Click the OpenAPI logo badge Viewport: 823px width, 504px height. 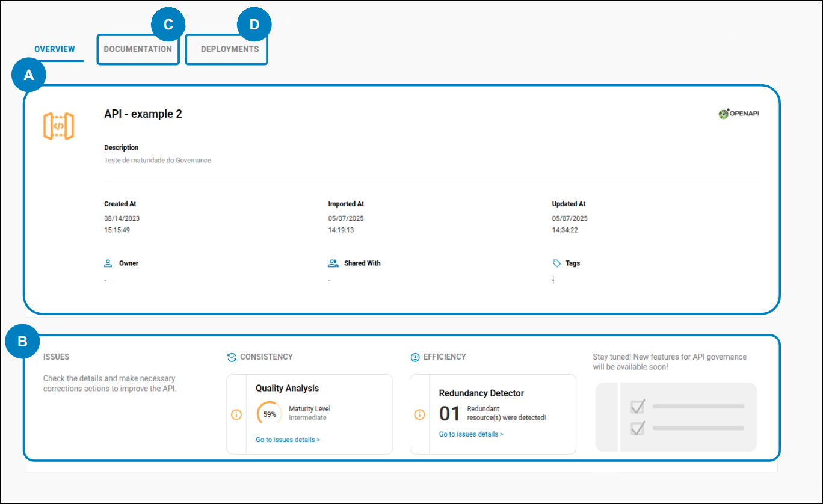(739, 114)
